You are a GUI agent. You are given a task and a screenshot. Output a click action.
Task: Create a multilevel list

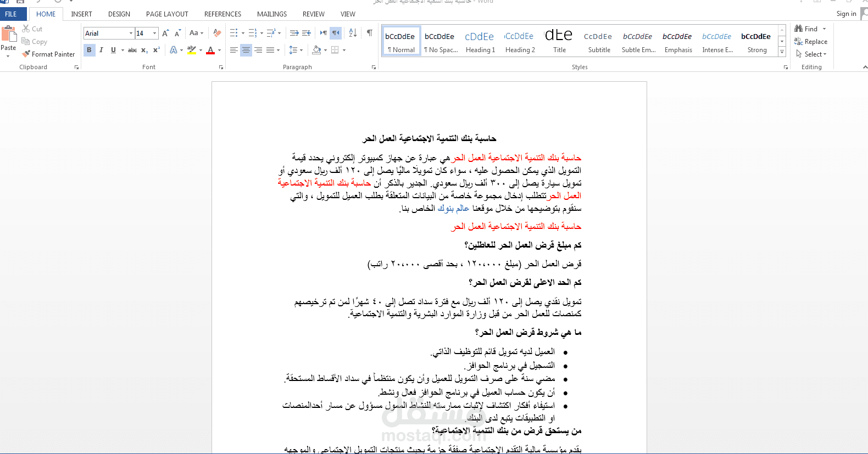(x=271, y=33)
